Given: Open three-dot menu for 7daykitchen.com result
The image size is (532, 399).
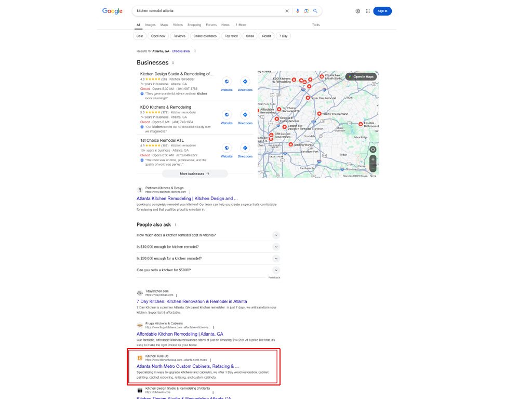Looking at the screenshot, I should (x=177, y=295).
